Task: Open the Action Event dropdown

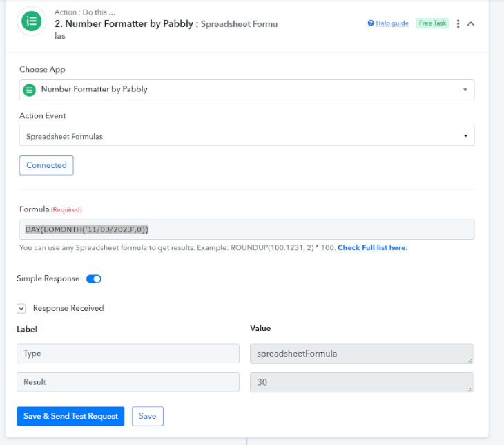Action: point(247,136)
